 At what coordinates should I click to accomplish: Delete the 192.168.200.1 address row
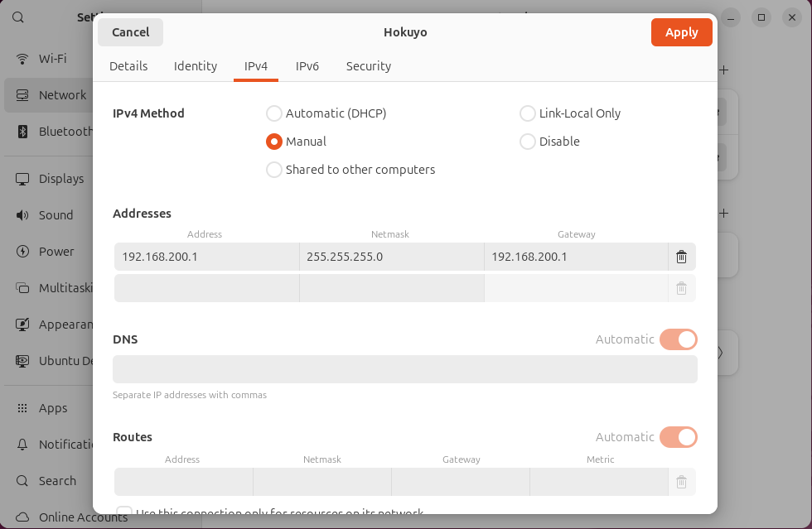click(681, 257)
